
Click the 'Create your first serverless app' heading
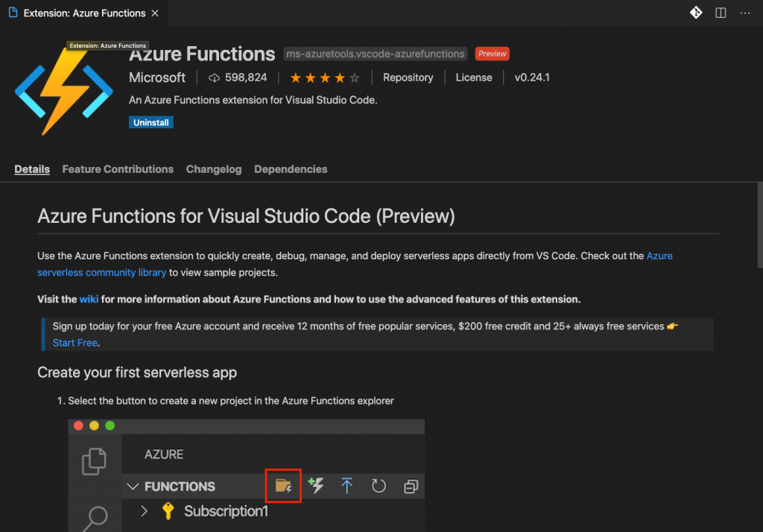(137, 373)
